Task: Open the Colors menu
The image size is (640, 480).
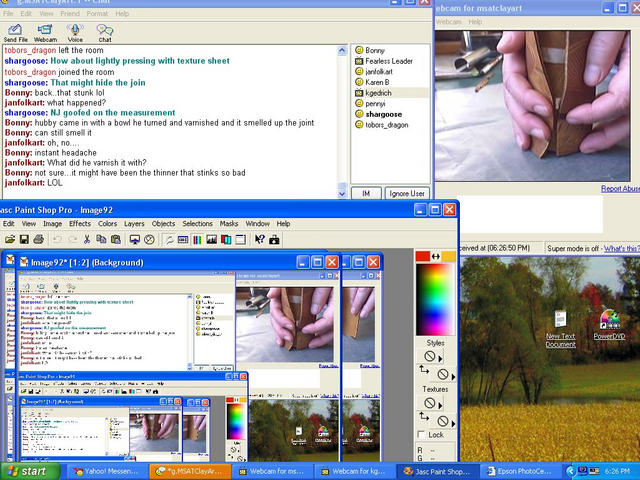Action: tap(107, 224)
